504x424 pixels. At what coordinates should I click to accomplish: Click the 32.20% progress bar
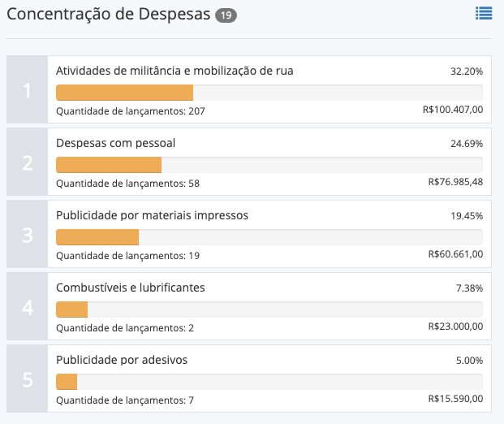pyautogui.click(x=269, y=92)
